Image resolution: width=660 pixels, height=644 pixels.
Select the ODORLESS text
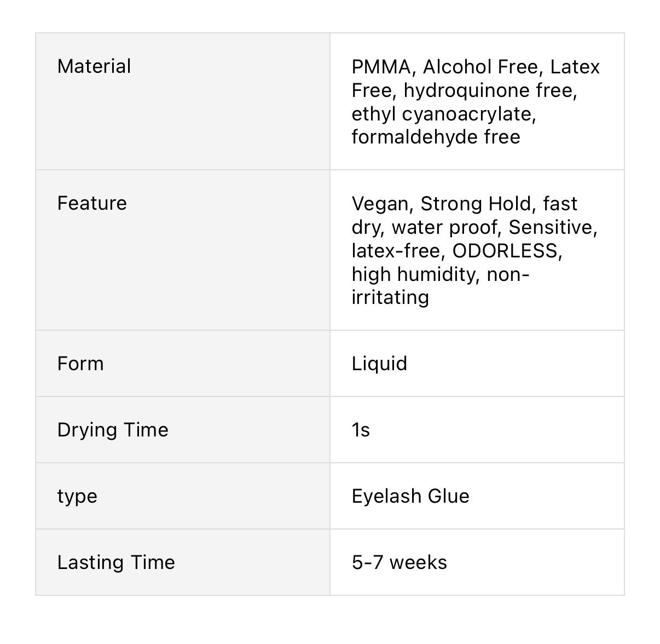click(x=505, y=251)
